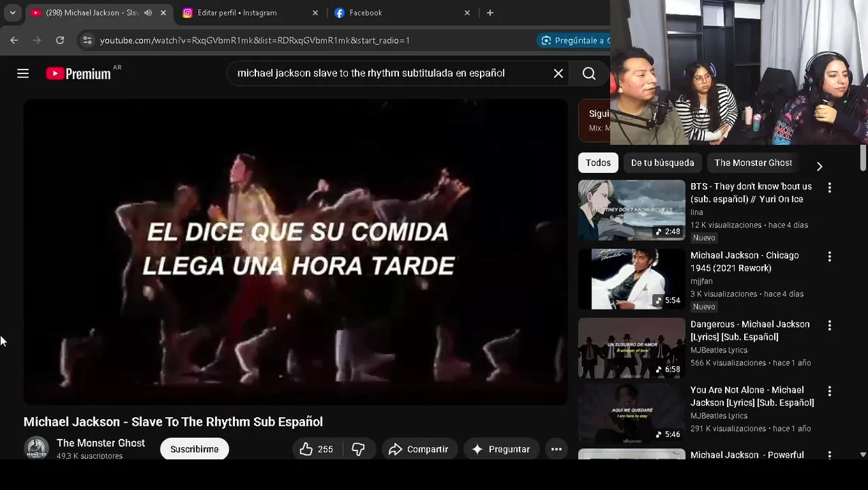Screen dimensions: 868x490
Task: Open options menu for BTS video
Action: pos(829,187)
